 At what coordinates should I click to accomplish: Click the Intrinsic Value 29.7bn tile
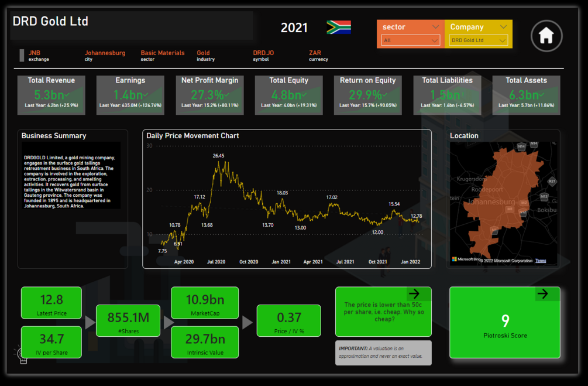(x=205, y=342)
